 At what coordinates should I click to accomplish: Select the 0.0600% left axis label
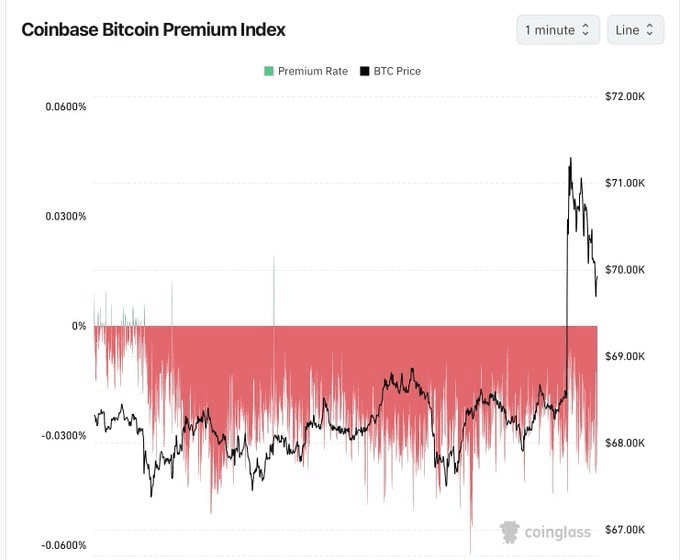pyautogui.click(x=66, y=107)
